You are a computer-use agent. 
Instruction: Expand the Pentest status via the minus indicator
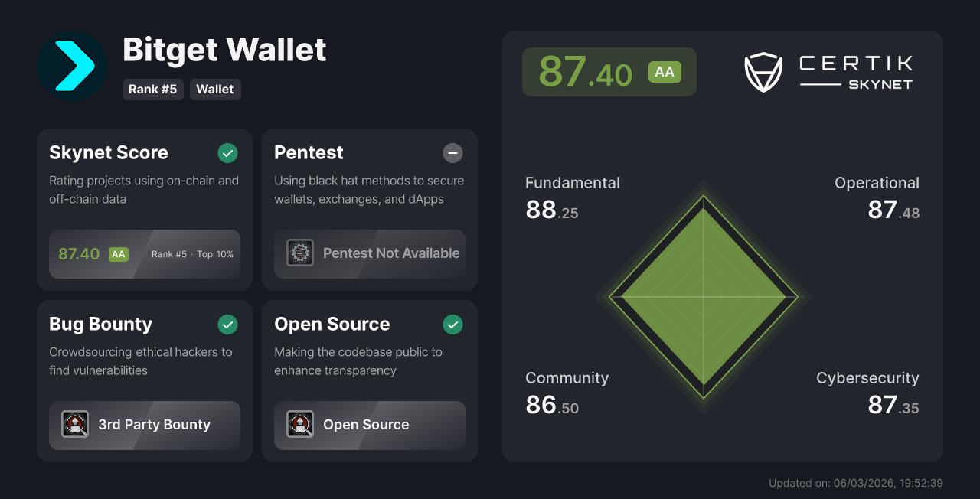point(452,153)
